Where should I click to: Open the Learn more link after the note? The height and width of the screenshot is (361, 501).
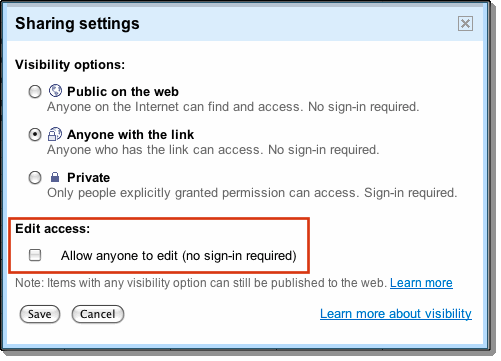point(421,283)
